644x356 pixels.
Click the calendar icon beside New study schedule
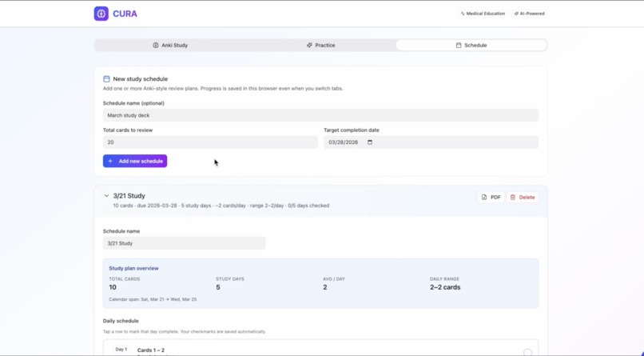(106, 79)
